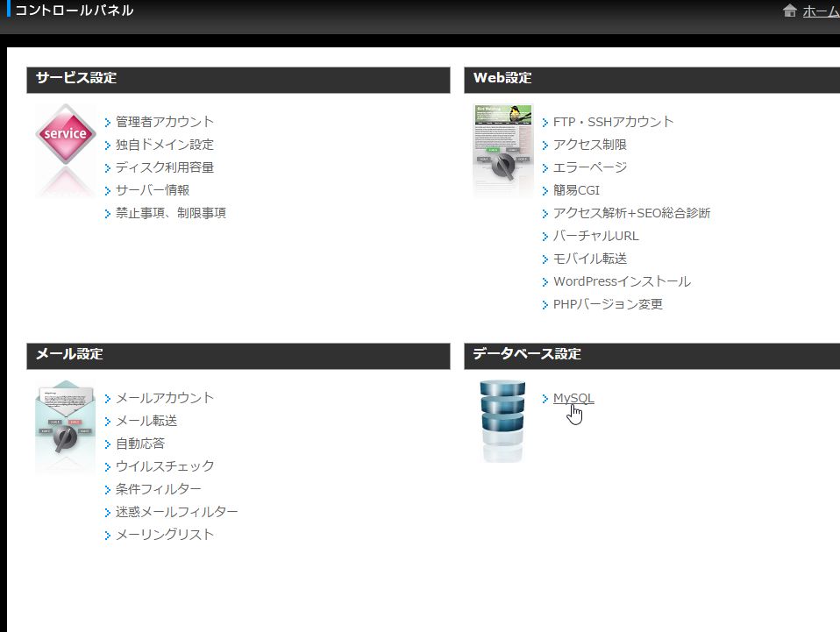Click the arrow bullet before メールアカウント
This screenshot has width=840, height=632.
108,399
